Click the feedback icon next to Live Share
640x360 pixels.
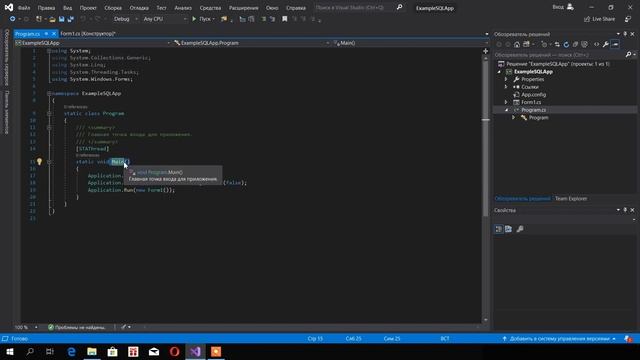(x=628, y=19)
